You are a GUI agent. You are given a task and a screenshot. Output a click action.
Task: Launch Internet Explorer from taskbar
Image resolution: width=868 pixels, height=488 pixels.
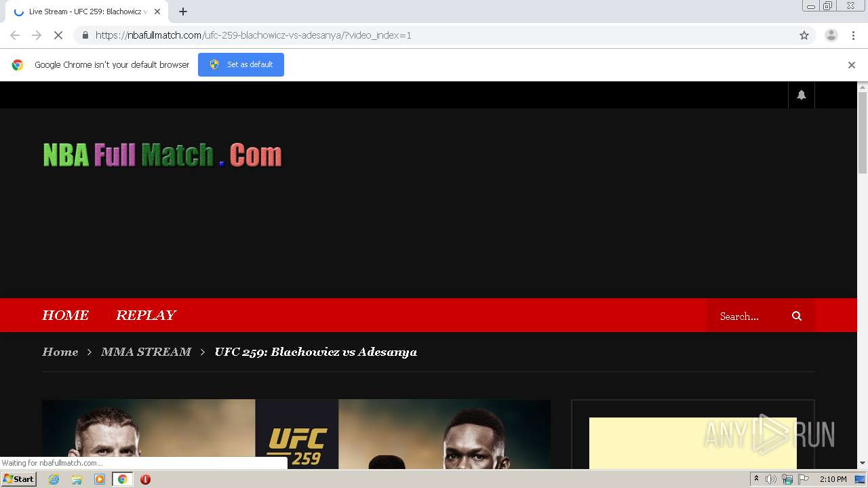54,479
